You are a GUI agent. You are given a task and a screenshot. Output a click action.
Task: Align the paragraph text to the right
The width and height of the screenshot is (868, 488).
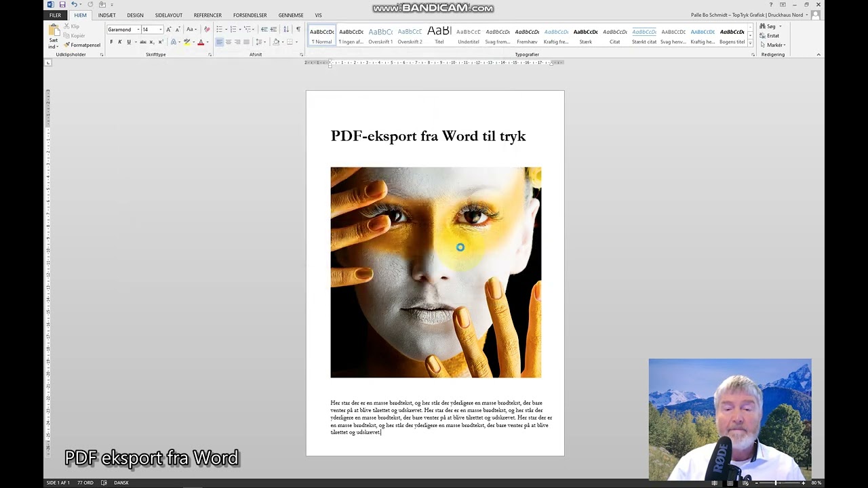(237, 42)
